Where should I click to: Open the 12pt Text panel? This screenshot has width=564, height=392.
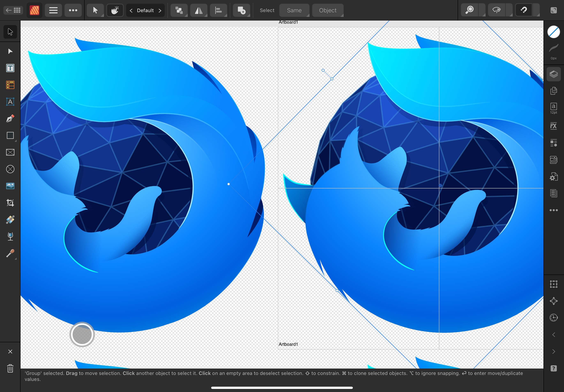[554, 108]
